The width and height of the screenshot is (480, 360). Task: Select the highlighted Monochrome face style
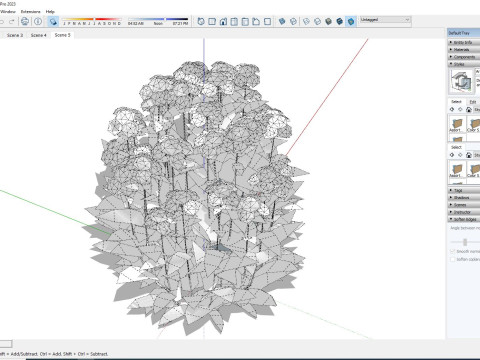pyautogui.click(x=351, y=22)
